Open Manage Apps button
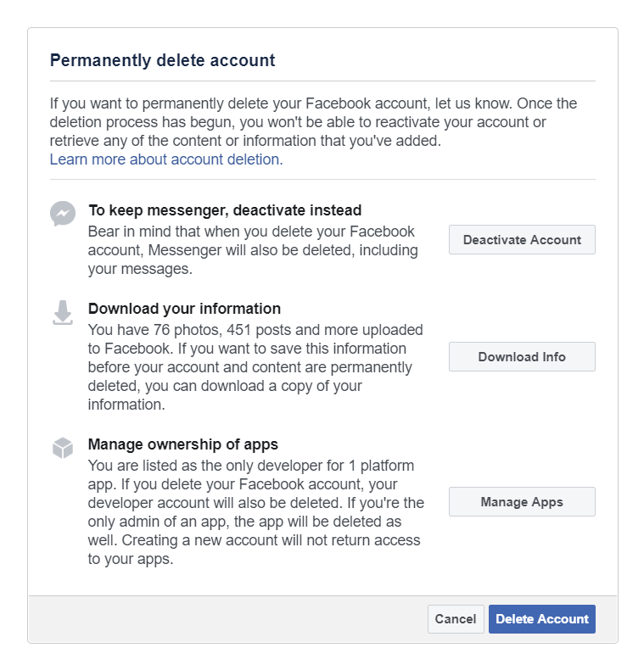Viewport: 644px width, 659px height. 521,502
